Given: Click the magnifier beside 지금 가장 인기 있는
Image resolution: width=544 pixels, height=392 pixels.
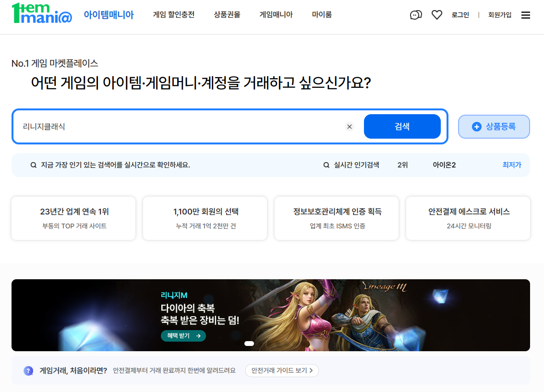Looking at the screenshot, I should (x=33, y=165).
